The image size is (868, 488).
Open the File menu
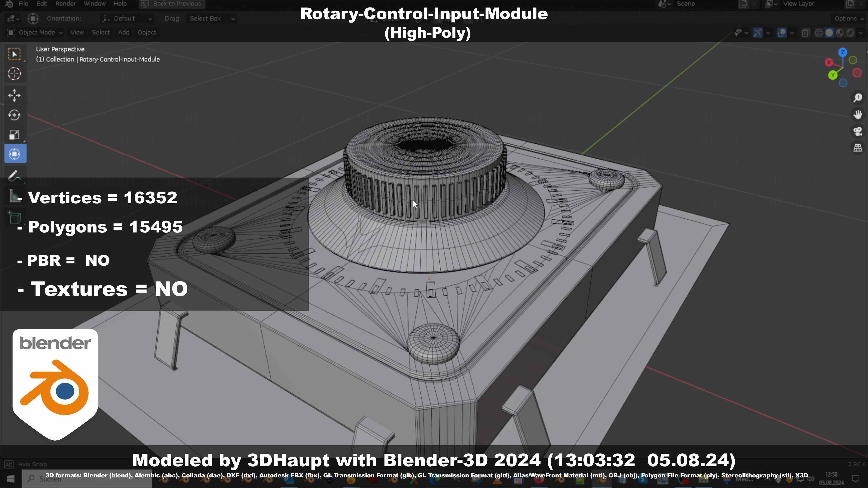(23, 4)
